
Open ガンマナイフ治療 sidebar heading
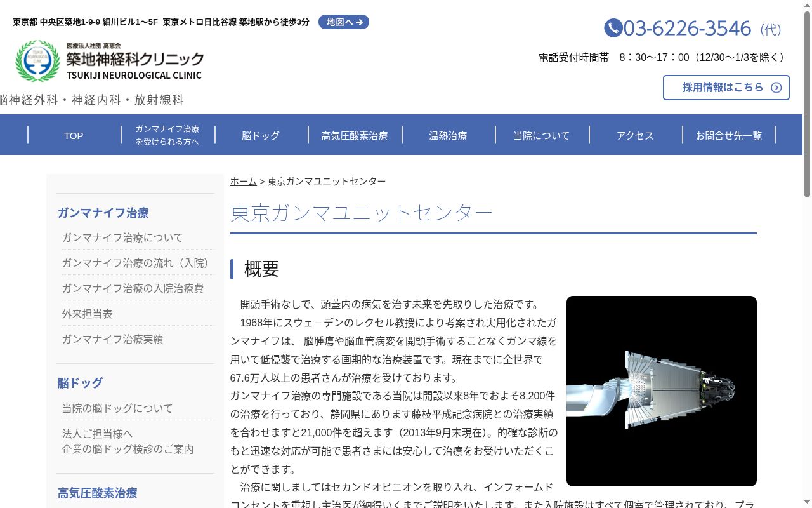point(103,213)
